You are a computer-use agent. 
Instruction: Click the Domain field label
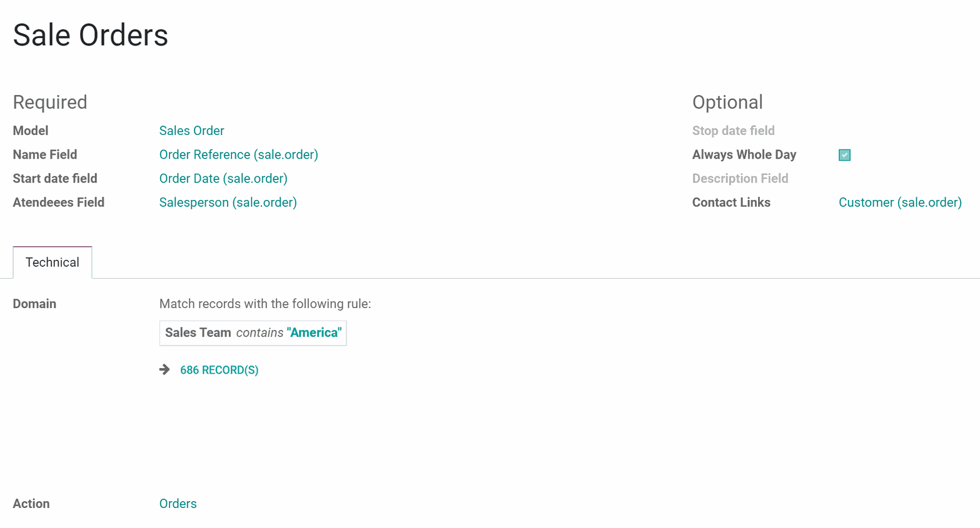click(x=34, y=304)
